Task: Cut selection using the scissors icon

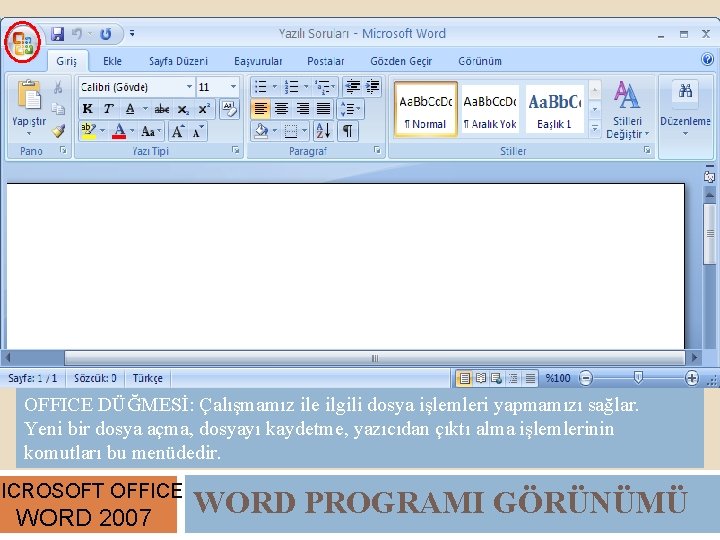Action: point(58,87)
